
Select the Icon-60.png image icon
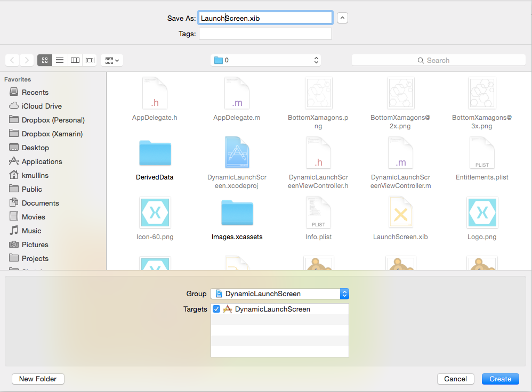155,213
